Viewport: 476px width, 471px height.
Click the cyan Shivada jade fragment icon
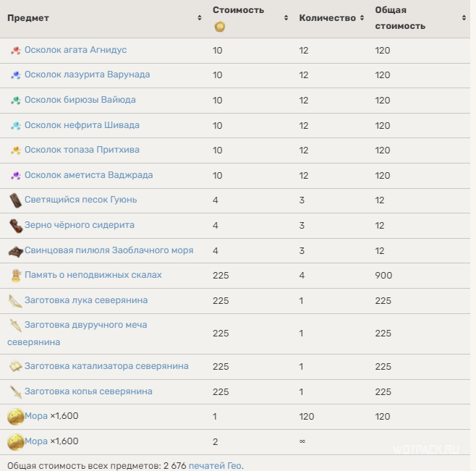16,125
